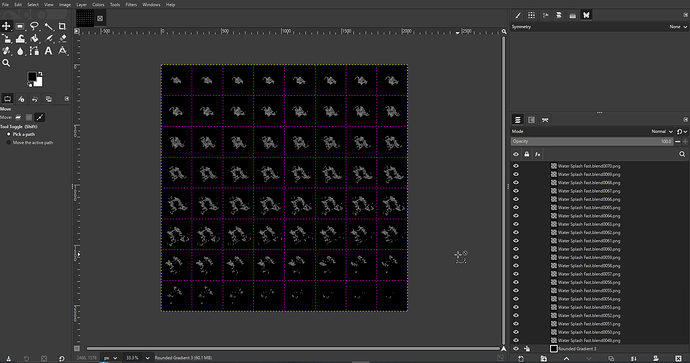Open the Layers dock tab menu
690x363 pixels.
[686, 120]
